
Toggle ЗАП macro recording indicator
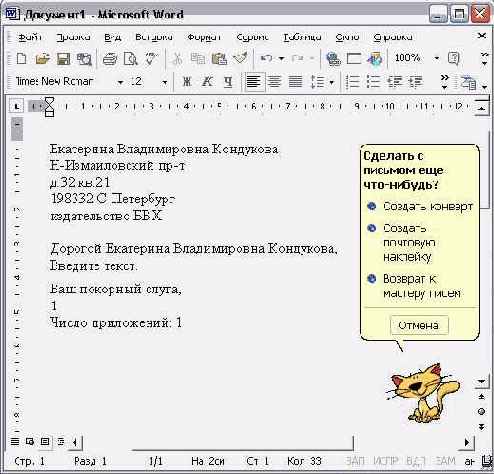click(x=355, y=461)
